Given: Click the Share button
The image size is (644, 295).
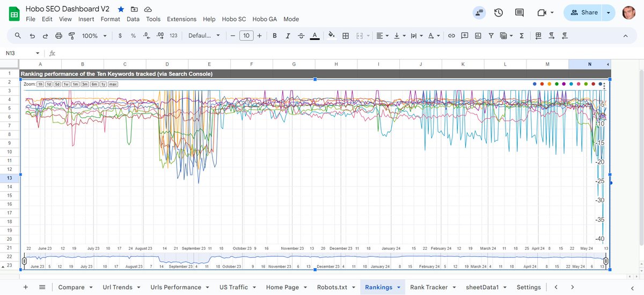Looking at the screenshot, I should [584, 12].
